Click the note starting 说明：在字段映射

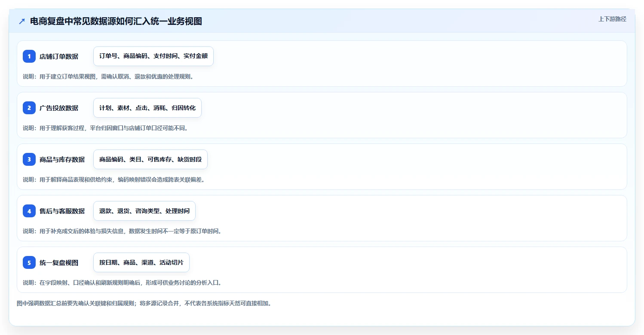coord(123,283)
